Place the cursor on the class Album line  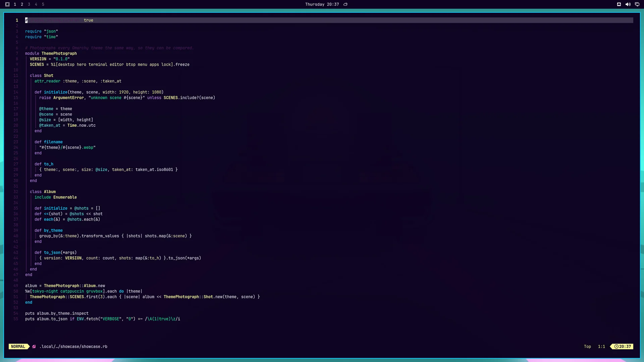pyautogui.click(x=43, y=192)
